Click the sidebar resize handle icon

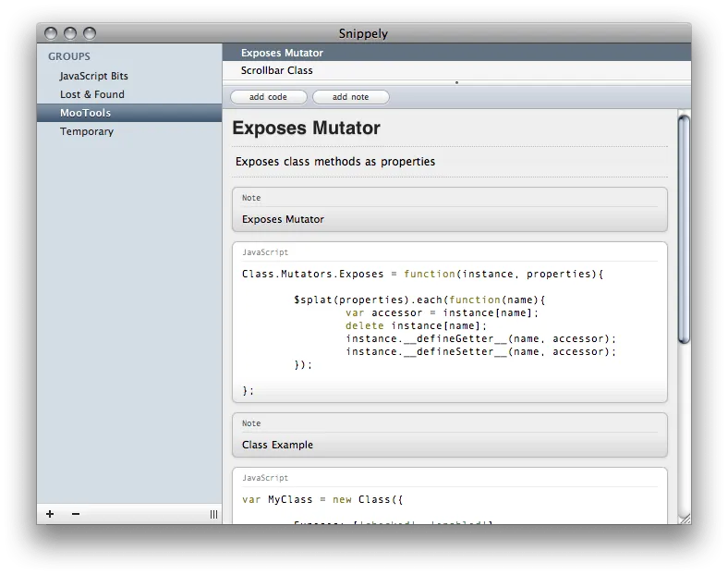tap(213, 514)
